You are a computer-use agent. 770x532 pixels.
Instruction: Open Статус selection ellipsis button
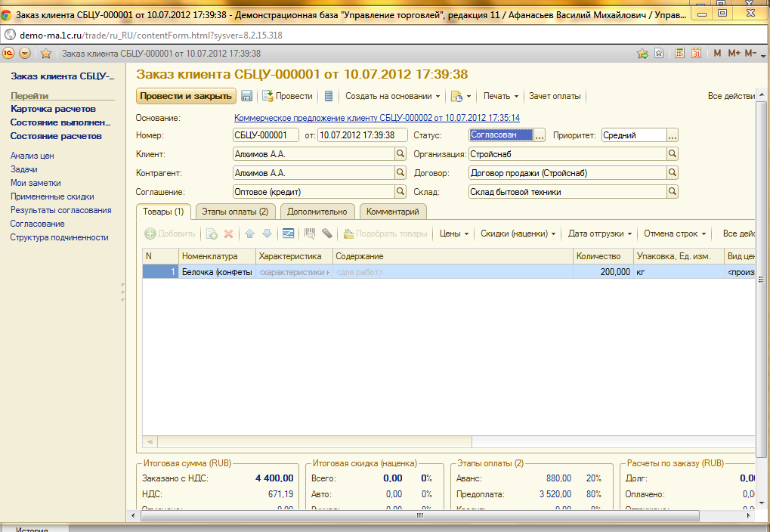[540, 135]
